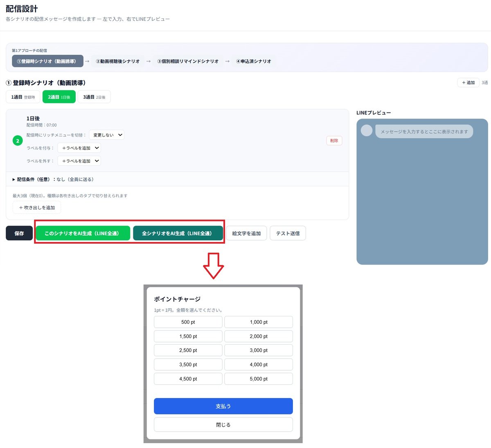The image size is (491, 448).
Task: Choose the 500 pt charge amount
Action: click(188, 322)
